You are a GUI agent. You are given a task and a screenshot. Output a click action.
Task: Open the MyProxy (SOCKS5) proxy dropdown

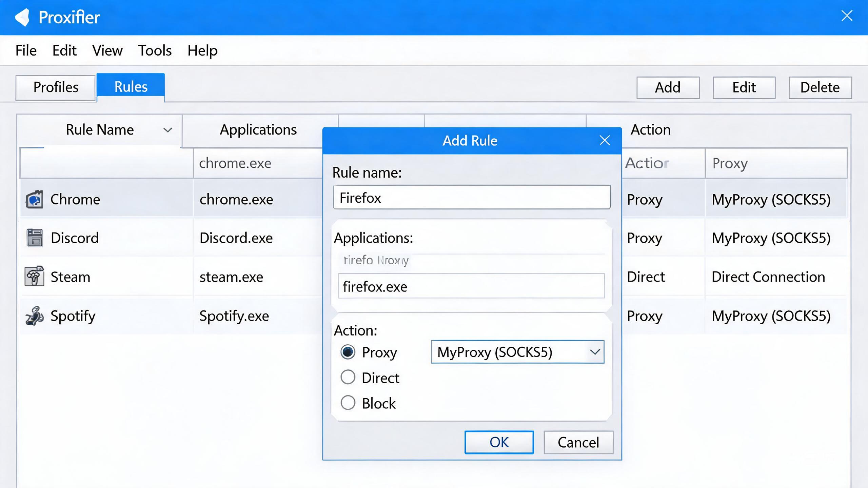point(517,352)
